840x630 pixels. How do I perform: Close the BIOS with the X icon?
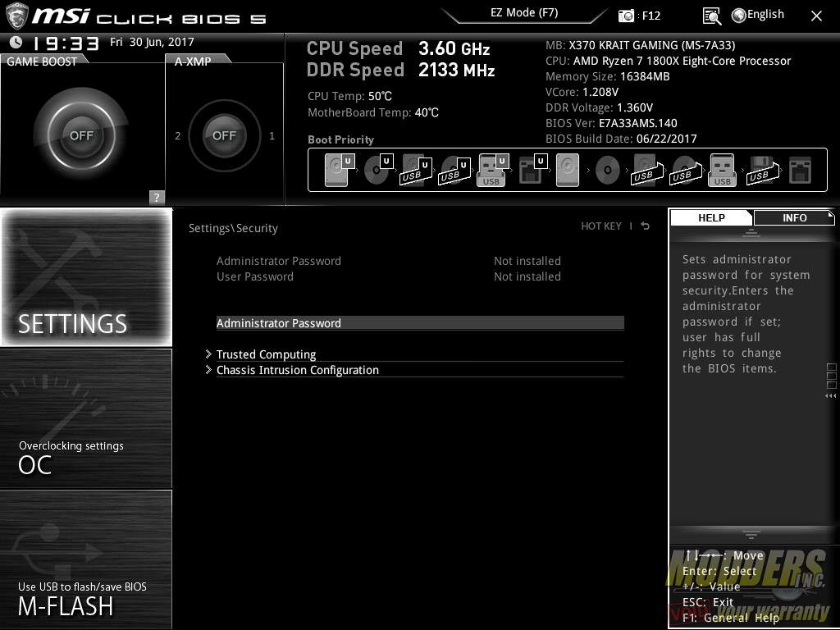816,16
